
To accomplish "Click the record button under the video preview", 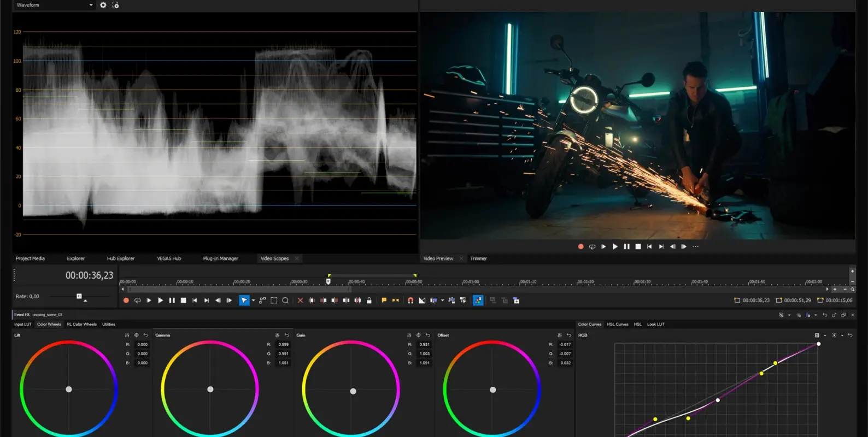I will (580, 246).
